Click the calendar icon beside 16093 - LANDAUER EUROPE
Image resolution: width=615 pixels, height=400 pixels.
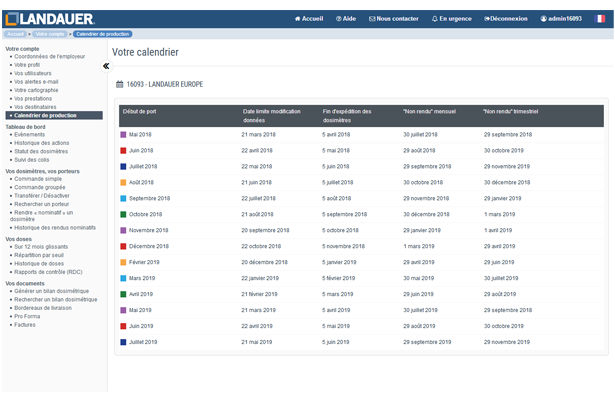120,85
